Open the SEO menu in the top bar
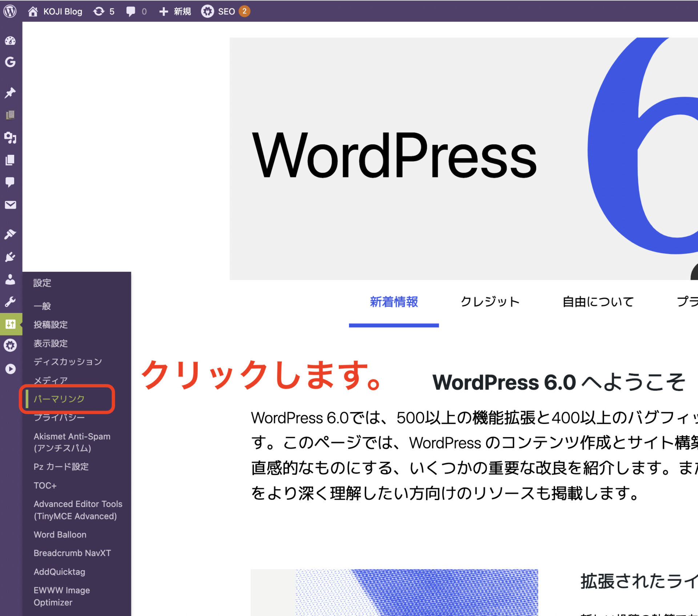Viewport: 698px width, 616px height. click(225, 11)
